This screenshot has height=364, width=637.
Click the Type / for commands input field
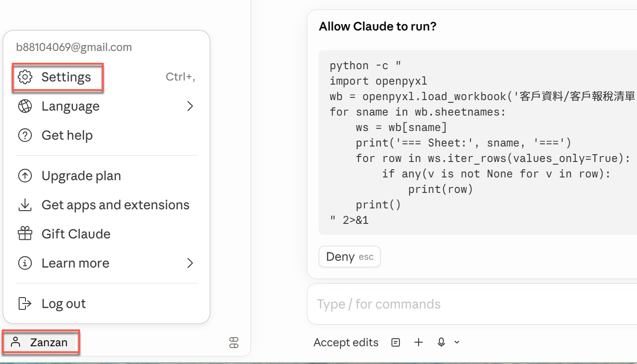coord(409,303)
